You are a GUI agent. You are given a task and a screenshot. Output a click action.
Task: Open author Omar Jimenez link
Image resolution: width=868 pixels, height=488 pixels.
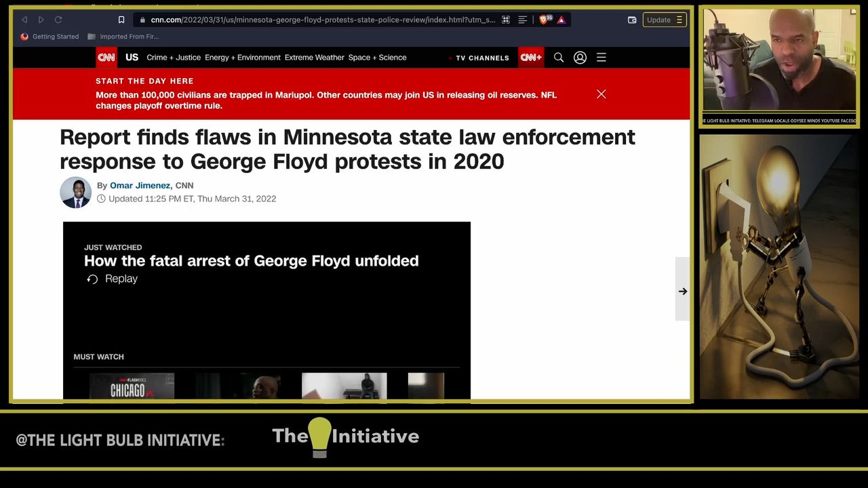coord(140,186)
